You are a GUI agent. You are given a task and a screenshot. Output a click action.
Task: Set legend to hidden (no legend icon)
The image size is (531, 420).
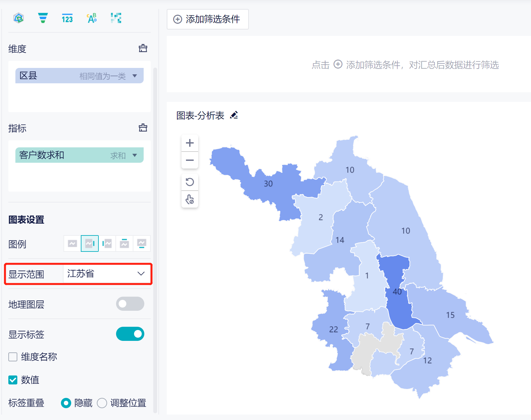pyautogui.click(x=72, y=244)
